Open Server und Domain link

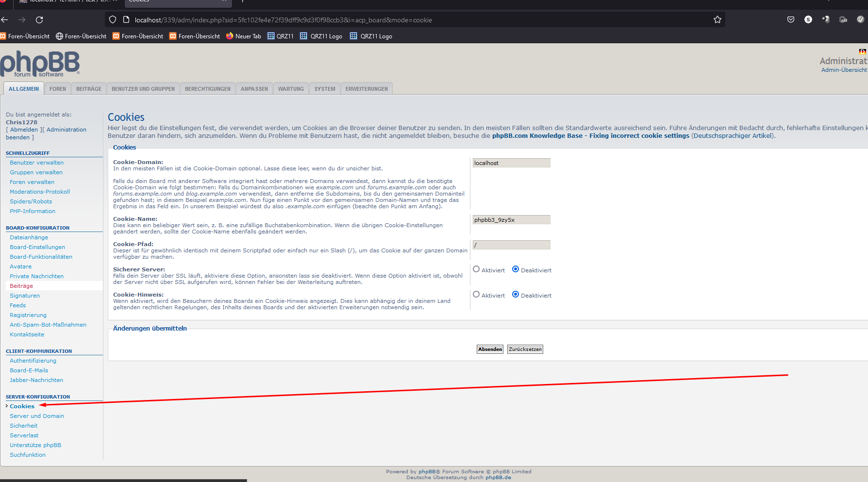(37, 416)
